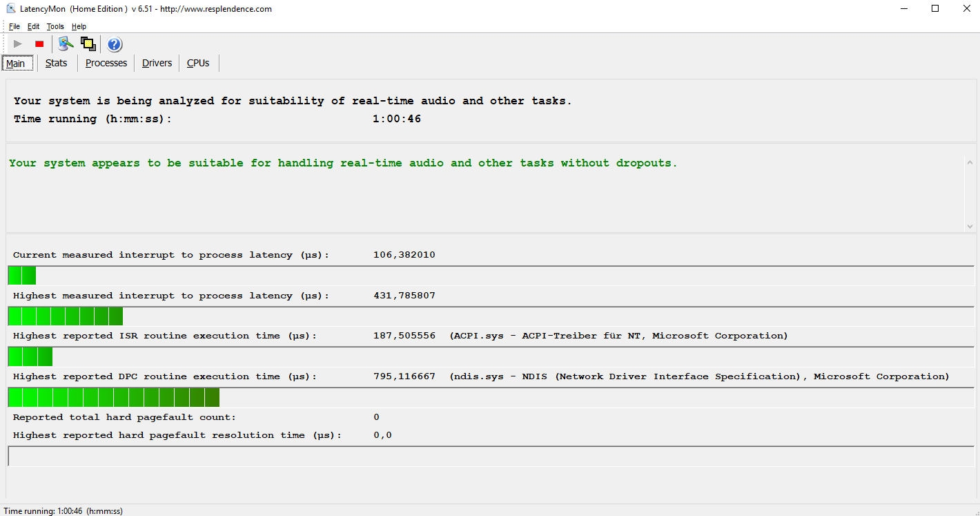Open the Help menu
The height and width of the screenshot is (516, 980).
click(x=79, y=27)
